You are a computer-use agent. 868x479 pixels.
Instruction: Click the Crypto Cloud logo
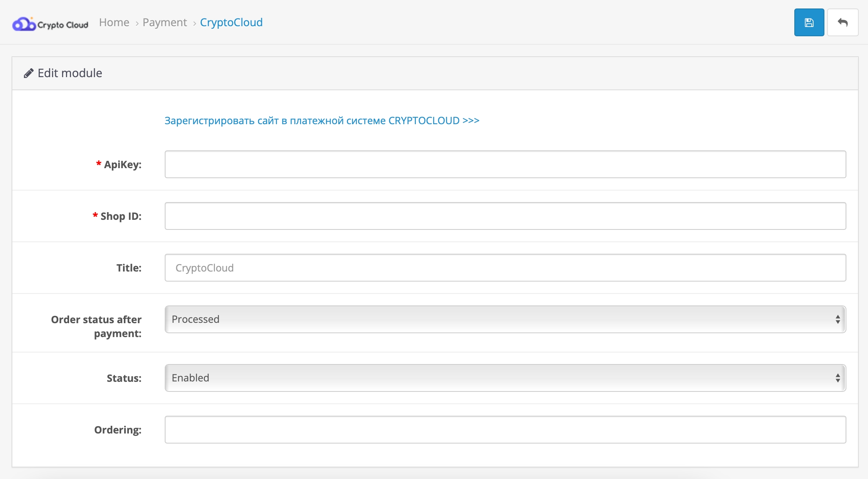50,24
